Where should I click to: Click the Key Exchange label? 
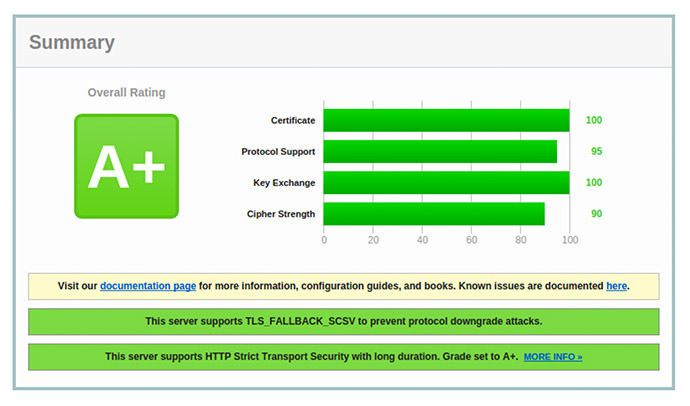pos(284,183)
